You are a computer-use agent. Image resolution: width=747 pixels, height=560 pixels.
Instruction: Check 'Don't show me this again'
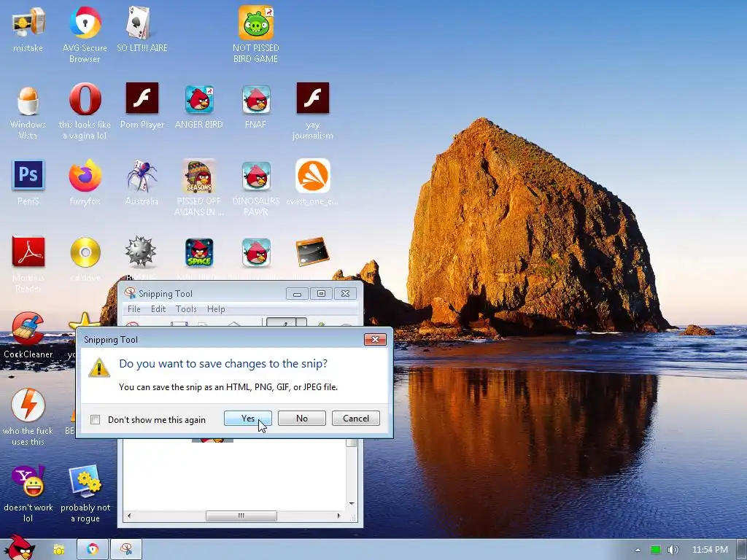[x=96, y=419]
